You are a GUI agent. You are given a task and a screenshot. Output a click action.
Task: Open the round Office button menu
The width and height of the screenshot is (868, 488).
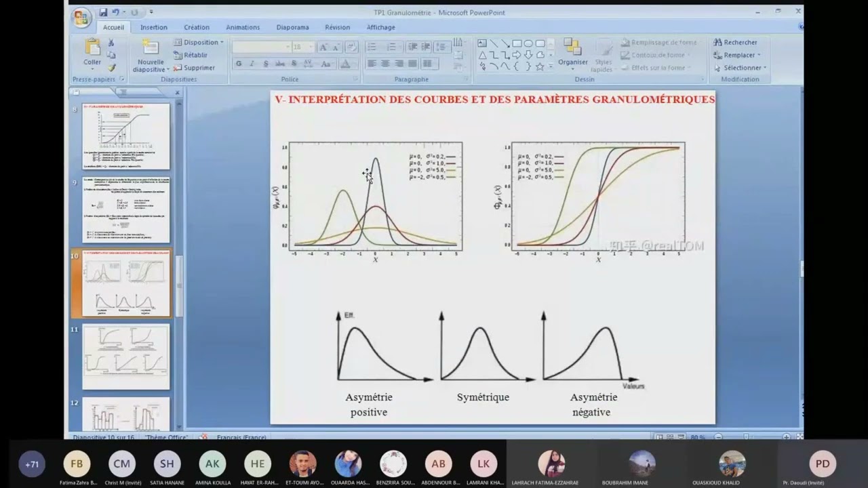tap(81, 17)
